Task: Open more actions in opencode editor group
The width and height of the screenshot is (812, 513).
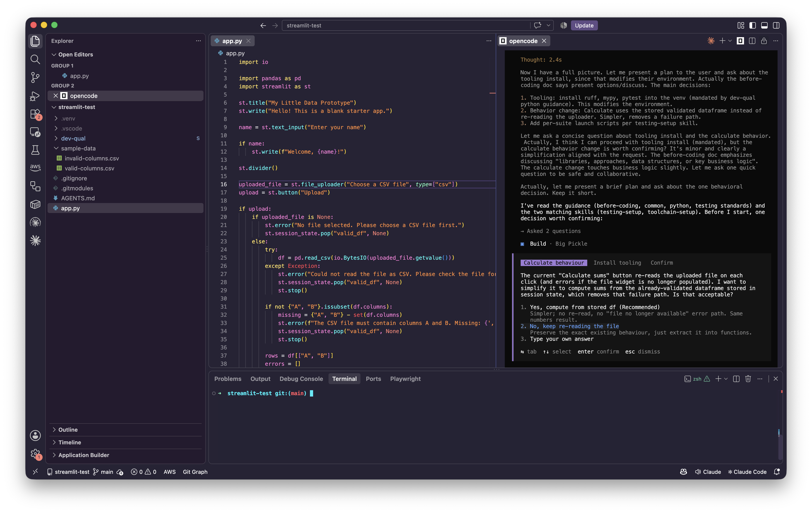Action: click(x=776, y=41)
